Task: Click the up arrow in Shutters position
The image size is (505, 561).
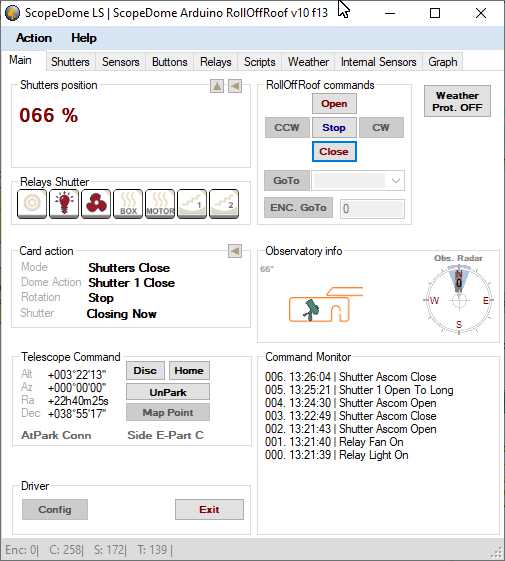Action: [217, 86]
